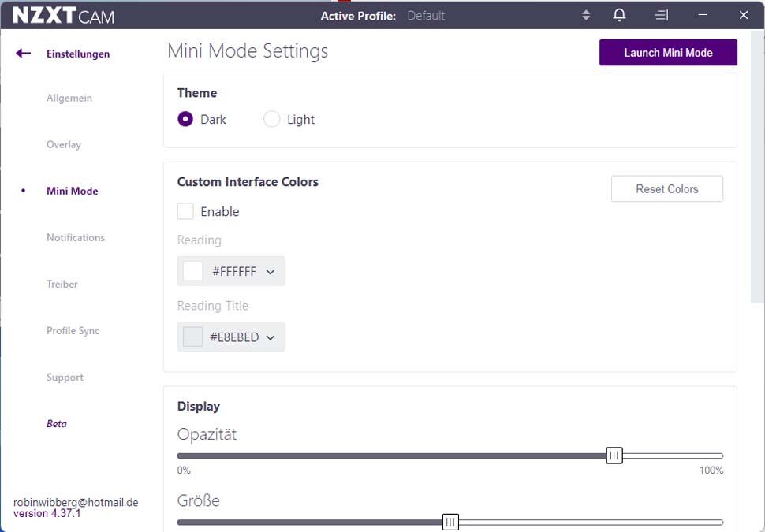
Task: Open the Active Profile Default selector
Action: click(x=426, y=16)
